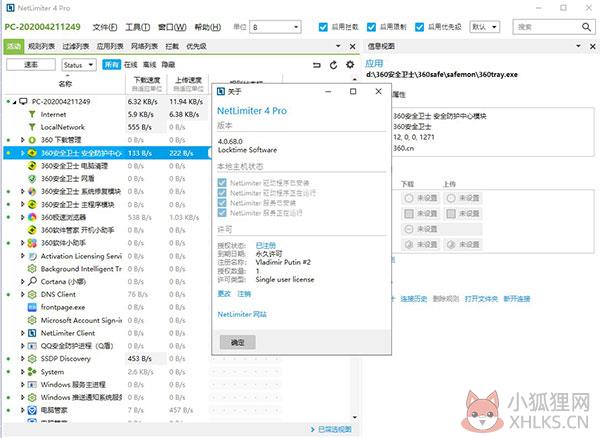Screen dimensions: 600x438
Task: Click the Background Intelligent Tr service icon
Action: pos(33,269)
